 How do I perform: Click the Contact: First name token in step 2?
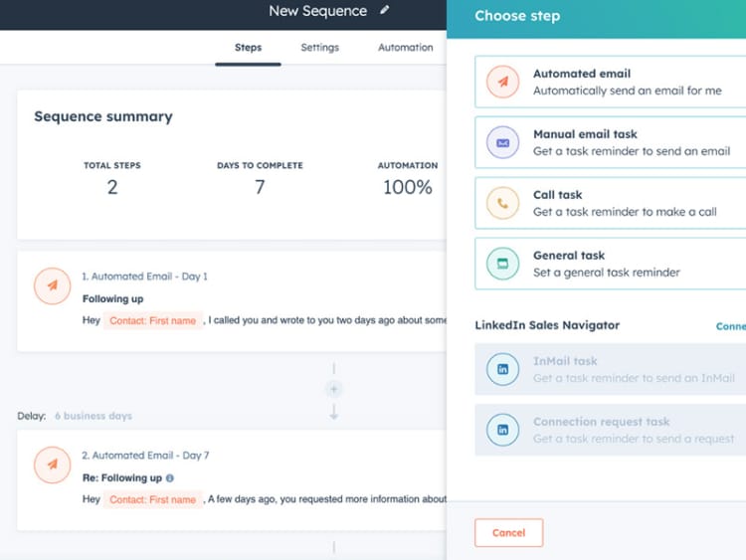tap(153, 499)
